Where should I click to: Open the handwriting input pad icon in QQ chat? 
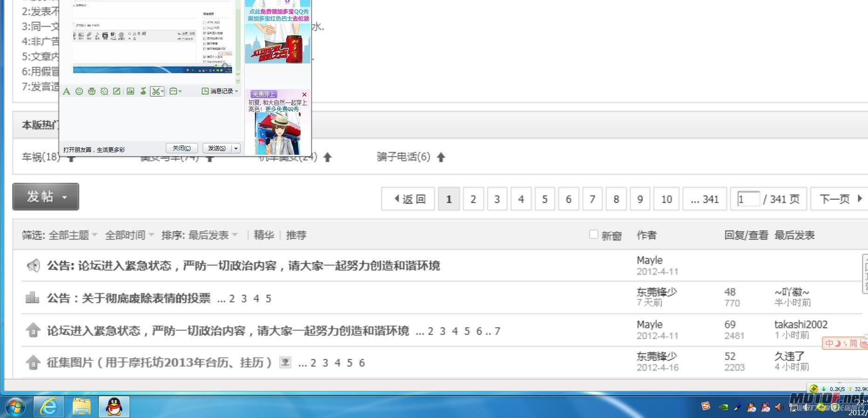117,91
